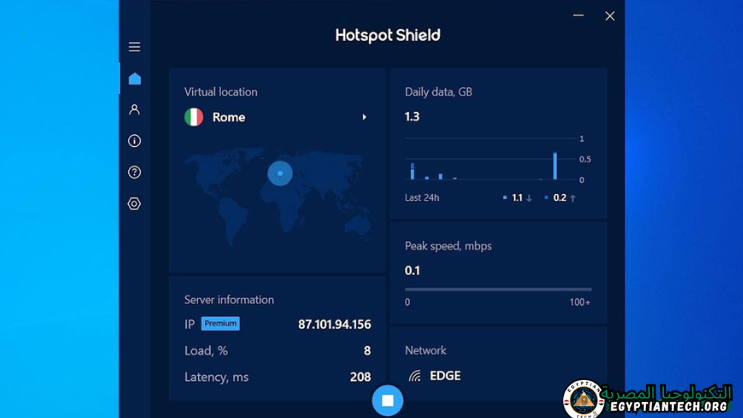The height and width of the screenshot is (418, 743).
Task: Close the Hotspot Shield window
Action: point(610,16)
